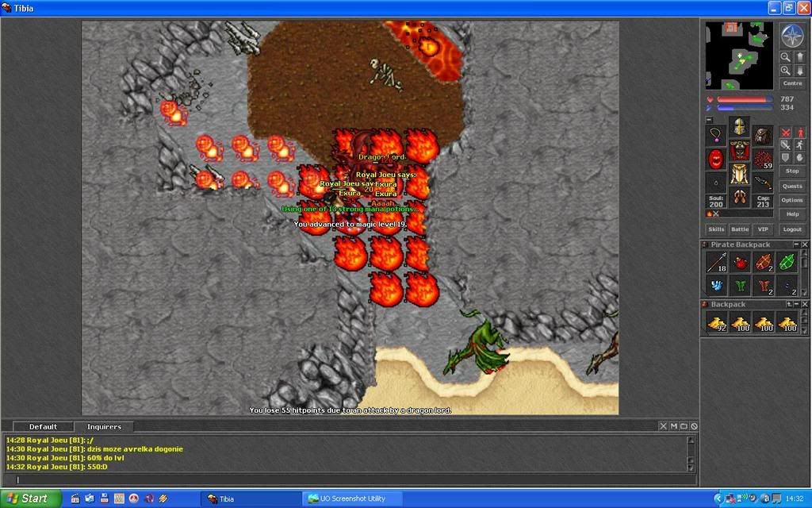
Task: Switch to UO Screenshot Utility taskbar button
Action: coord(351,498)
